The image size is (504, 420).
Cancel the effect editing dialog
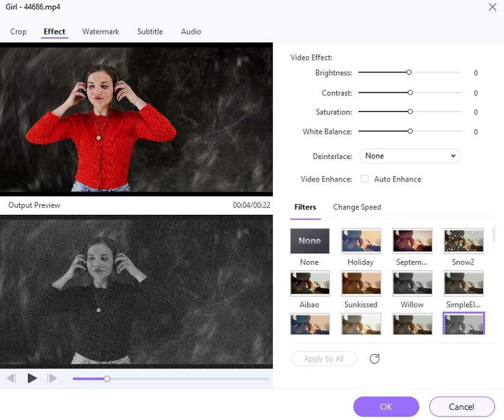pyautogui.click(x=462, y=407)
